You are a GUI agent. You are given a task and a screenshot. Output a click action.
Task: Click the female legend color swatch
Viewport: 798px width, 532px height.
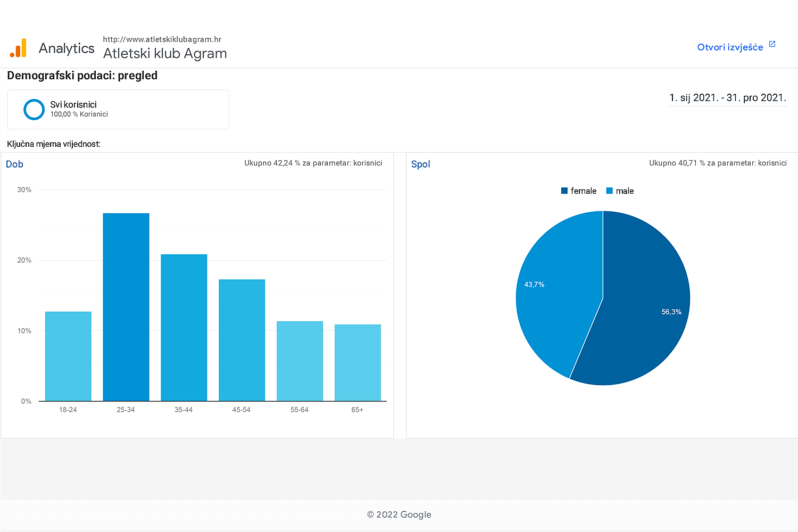coord(564,191)
